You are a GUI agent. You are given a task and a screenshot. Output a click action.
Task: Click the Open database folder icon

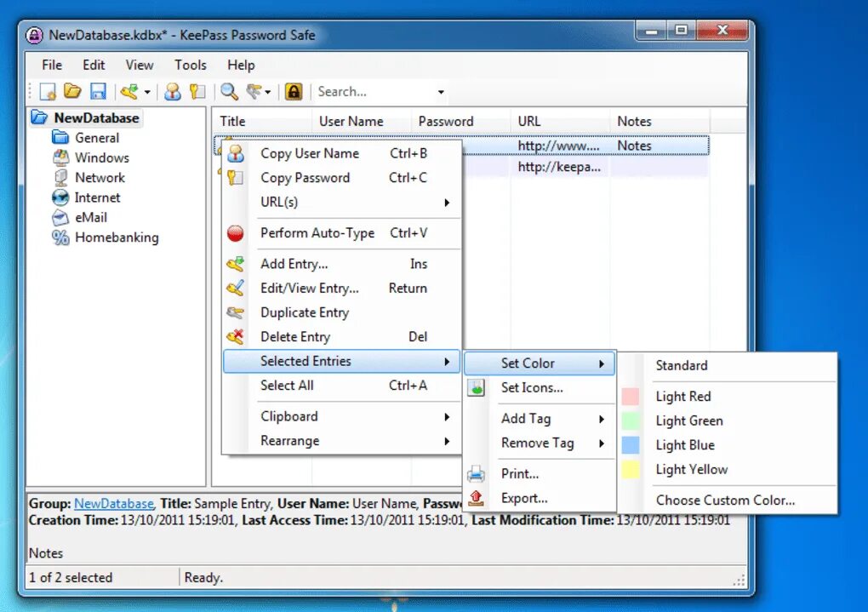pyautogui.click(x=72, y=91)
